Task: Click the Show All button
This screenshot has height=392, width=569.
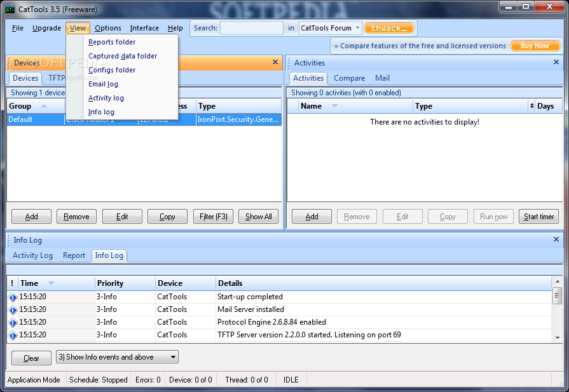Action: 258,217
